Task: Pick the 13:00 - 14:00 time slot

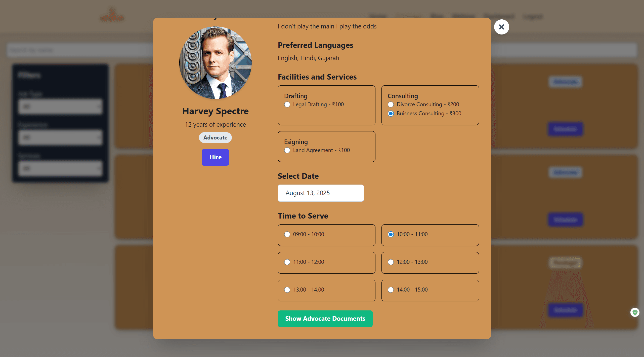Action: pyautogui.click(x=287, y=290)
